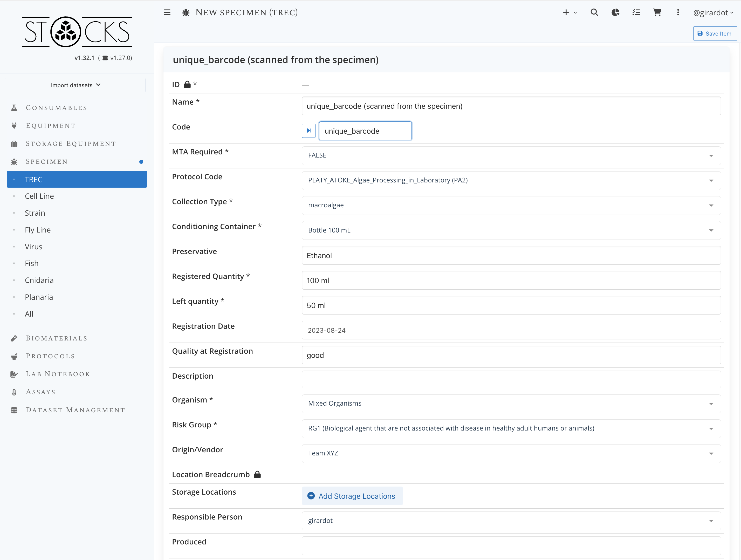Open the Protocol Code dropdown
Image resolution: width=741 pixels, height=560 pixels.
click(511, 180)
